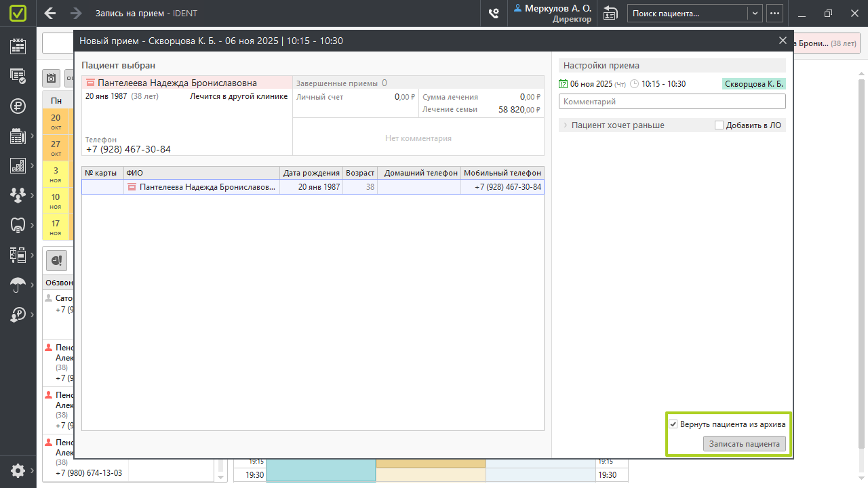
Task: Click the umbrella insurance sidebar icon
Action: [x=18, y=285]
